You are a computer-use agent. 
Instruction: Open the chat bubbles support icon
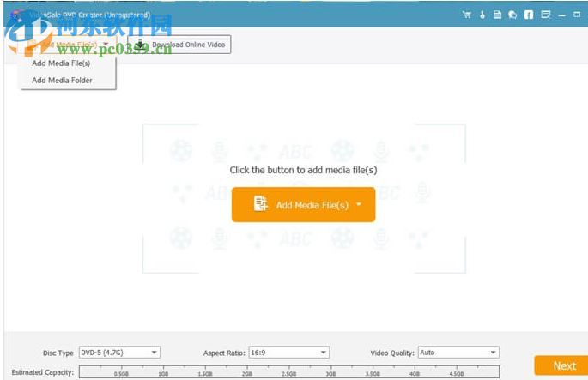[512, 15]
